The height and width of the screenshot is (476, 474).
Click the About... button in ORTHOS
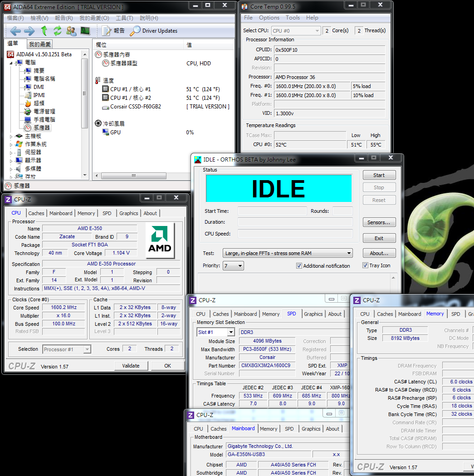coord(379,253)
